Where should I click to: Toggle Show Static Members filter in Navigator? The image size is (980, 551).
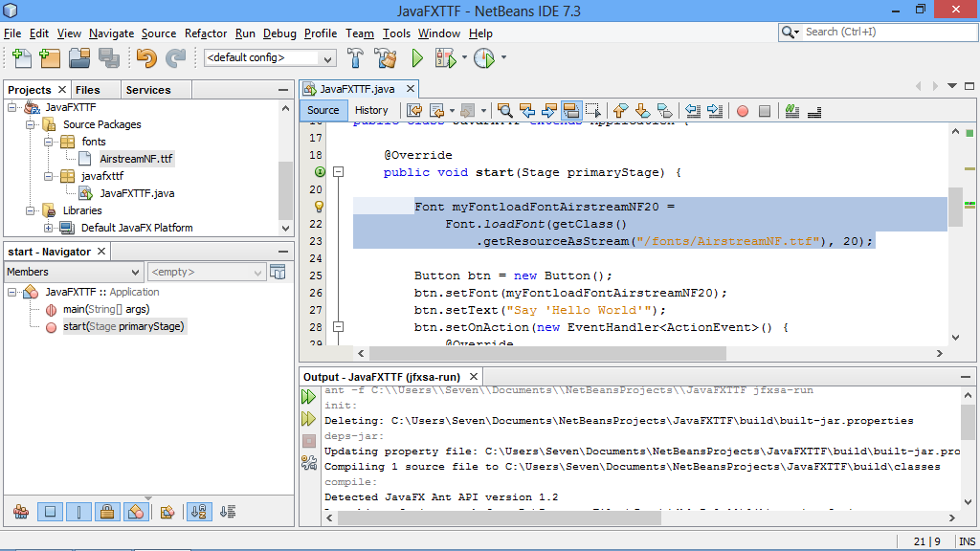tap(78, 513)
